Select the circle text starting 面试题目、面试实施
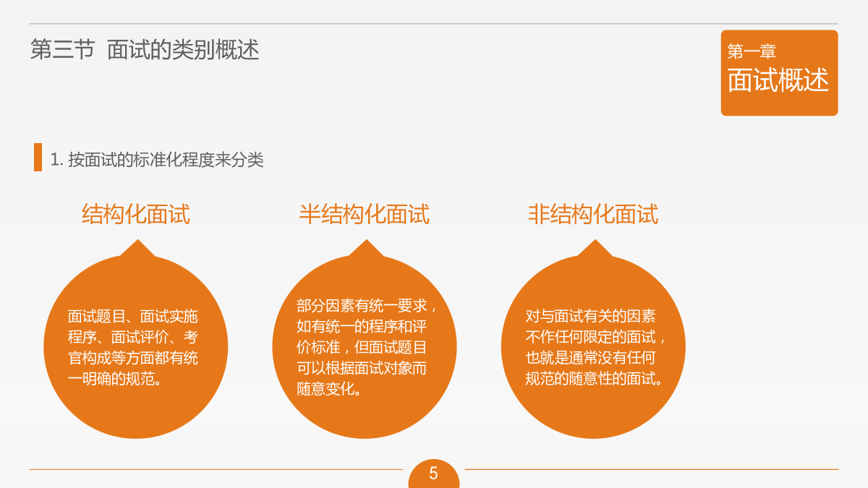 [133, 348]
